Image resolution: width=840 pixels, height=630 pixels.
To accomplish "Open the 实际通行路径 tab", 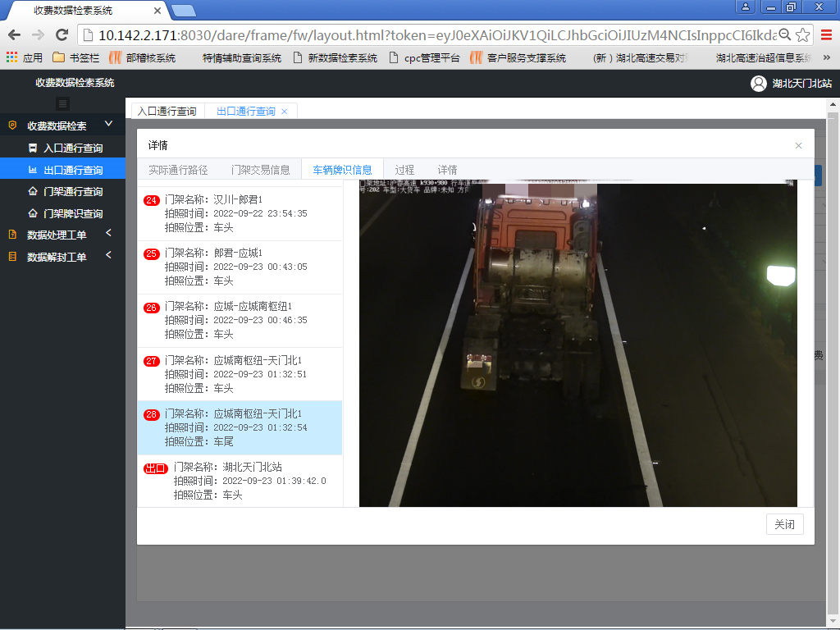I will pos(178,170).
